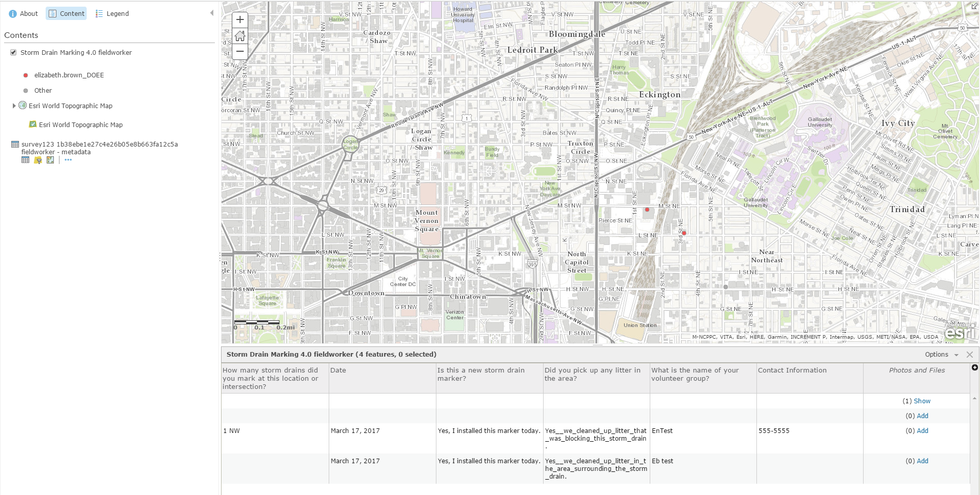This screenshot has height=495, width=980.
Task: Click the table icon beside survey123 metadata layer
Action: pos(15,145)
